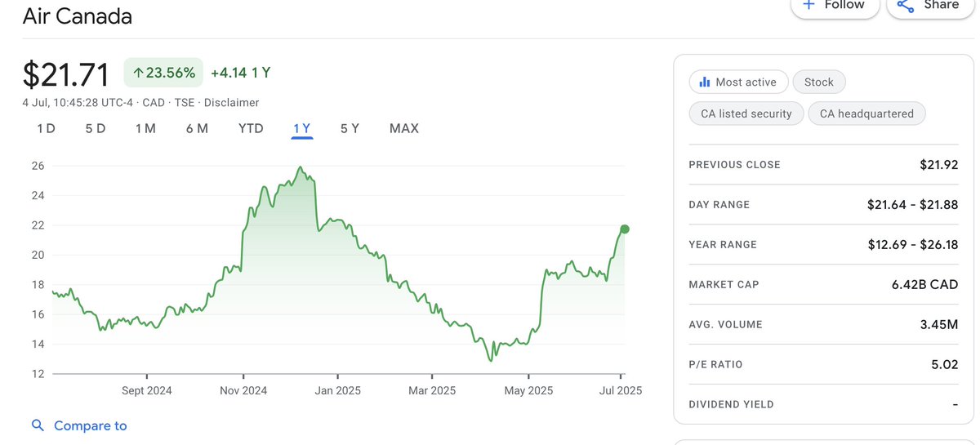Click the 12 y-axis label
The width and height of the screenshot is (980, 445).
38,374
